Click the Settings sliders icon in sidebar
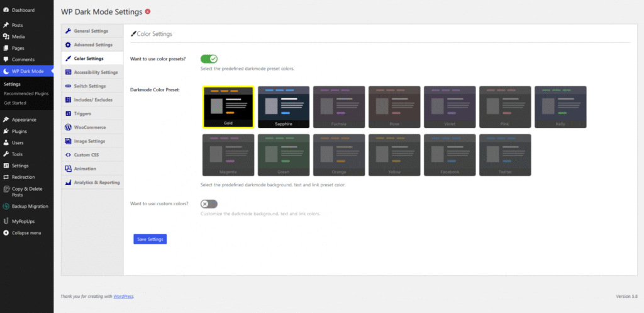This screenshot has height=313, width=644. [6, 166]
